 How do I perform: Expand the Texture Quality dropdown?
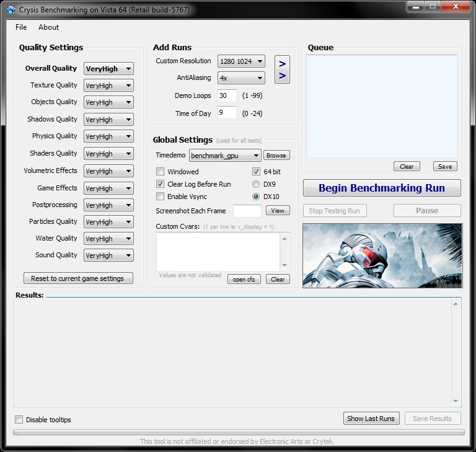pos(108,86)
